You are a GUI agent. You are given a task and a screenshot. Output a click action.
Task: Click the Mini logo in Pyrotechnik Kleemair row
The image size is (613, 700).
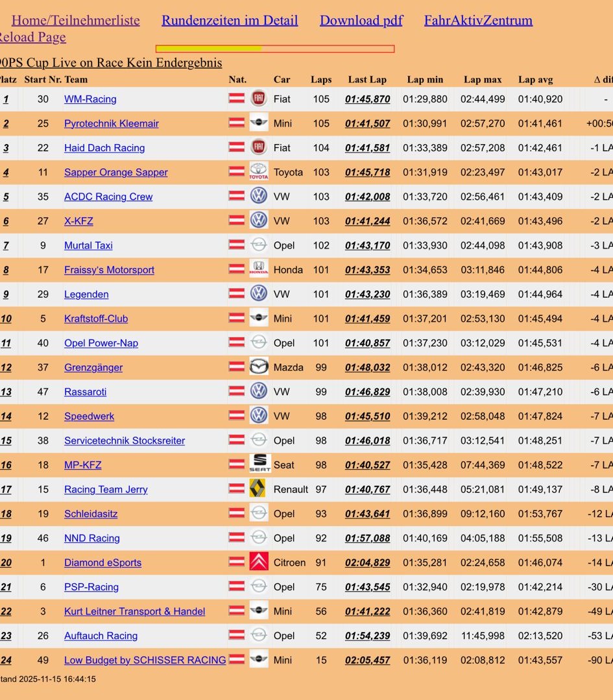point(259,123)
